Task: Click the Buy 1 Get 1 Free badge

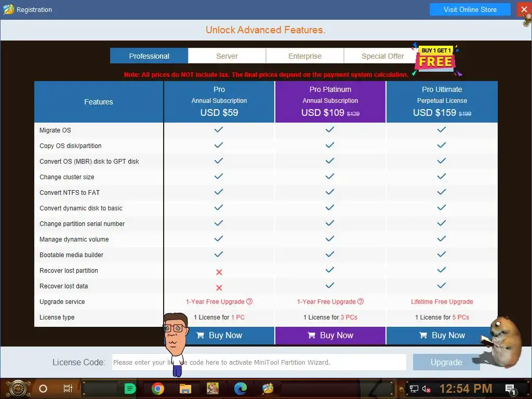Action: point(436,59)
